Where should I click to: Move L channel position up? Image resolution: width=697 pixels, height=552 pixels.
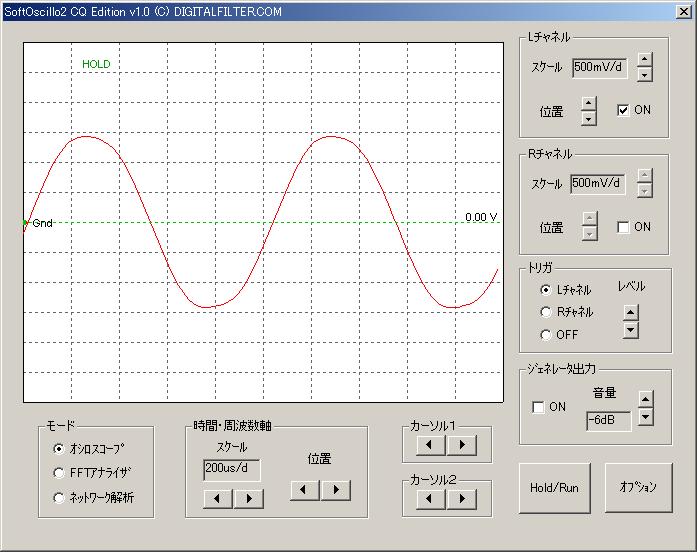click(589, 103)
